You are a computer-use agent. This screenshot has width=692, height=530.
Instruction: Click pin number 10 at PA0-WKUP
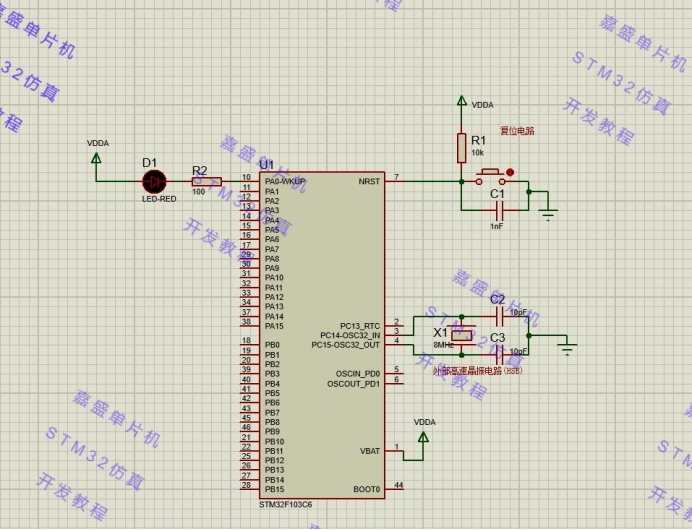(246, 177)
